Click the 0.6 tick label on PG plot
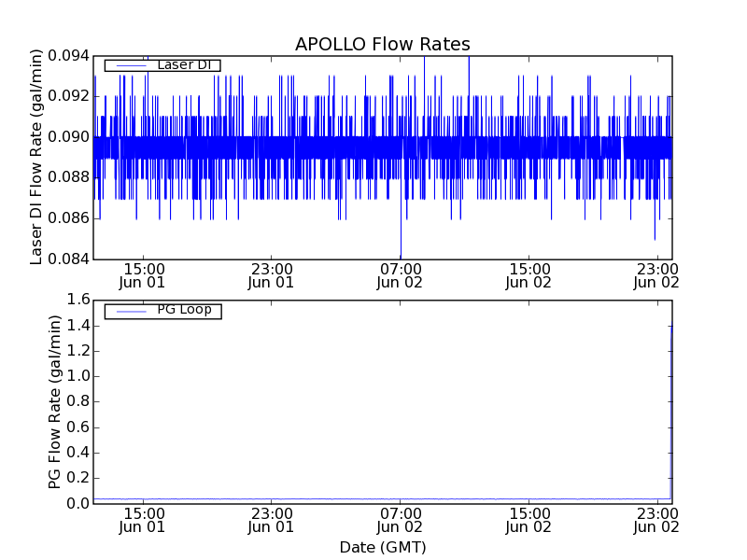 tap(78, 427)
